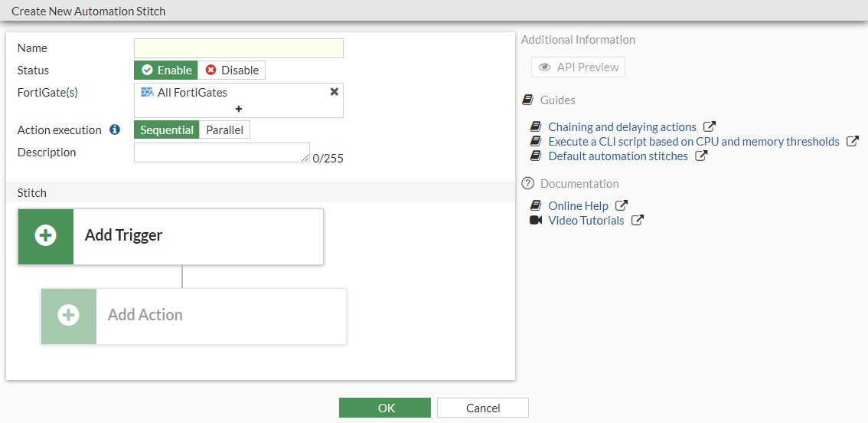Click the Name input field

(x=239, y=48)
